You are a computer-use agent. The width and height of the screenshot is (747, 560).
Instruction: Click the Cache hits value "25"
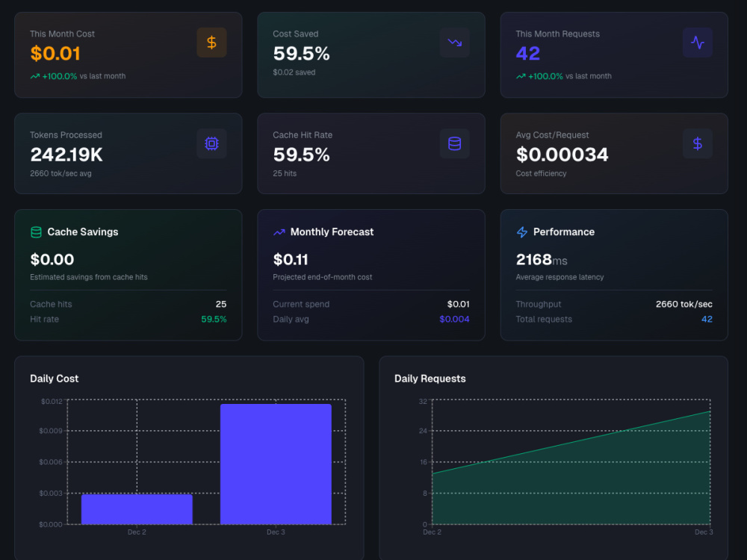[x=221, y=305]
